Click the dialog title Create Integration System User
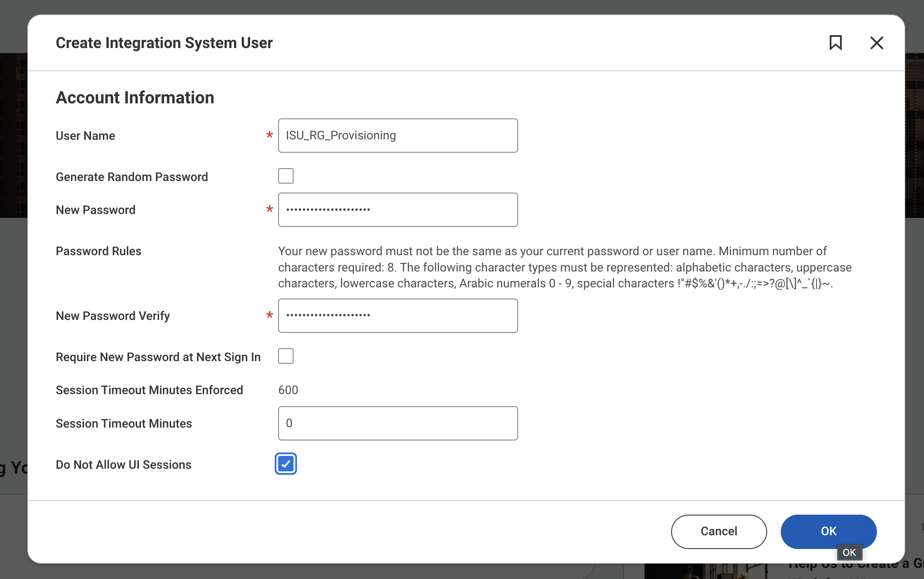 coord(164,43)
